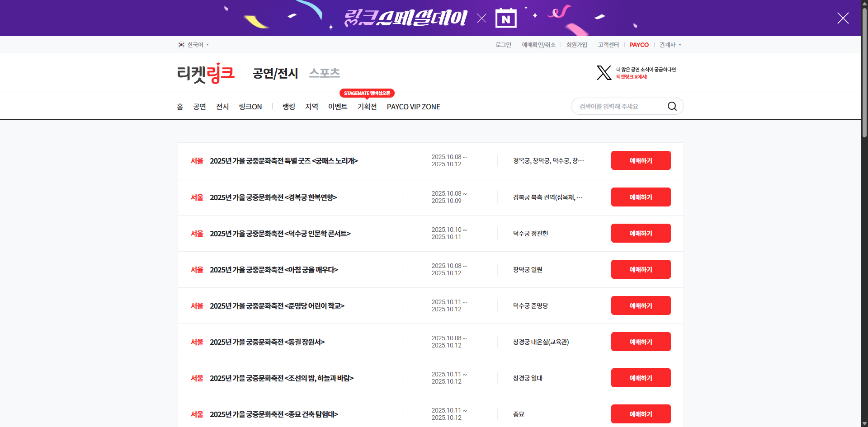Open the PAYCO VIP ZONE menu
868x427 pixels.
pos(413,107)
